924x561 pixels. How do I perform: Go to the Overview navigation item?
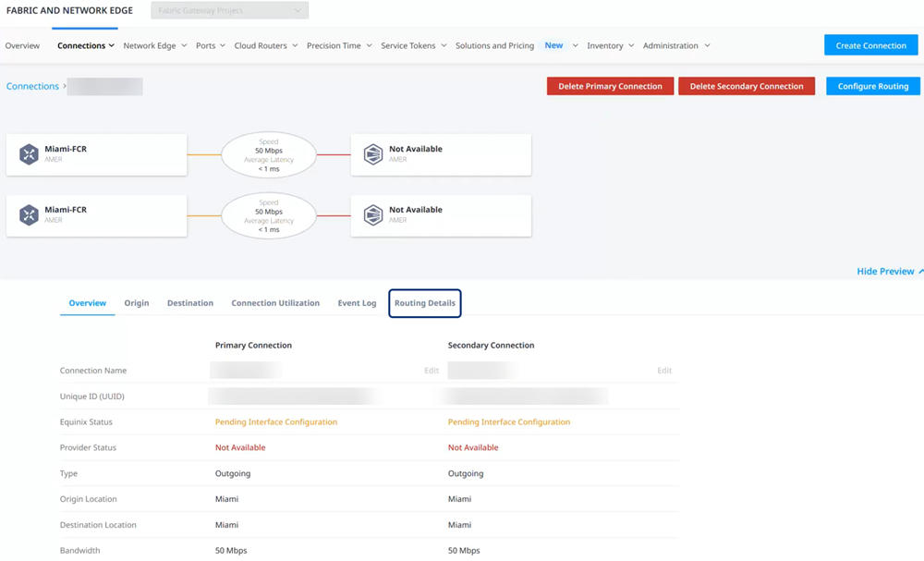pos(22,45)
